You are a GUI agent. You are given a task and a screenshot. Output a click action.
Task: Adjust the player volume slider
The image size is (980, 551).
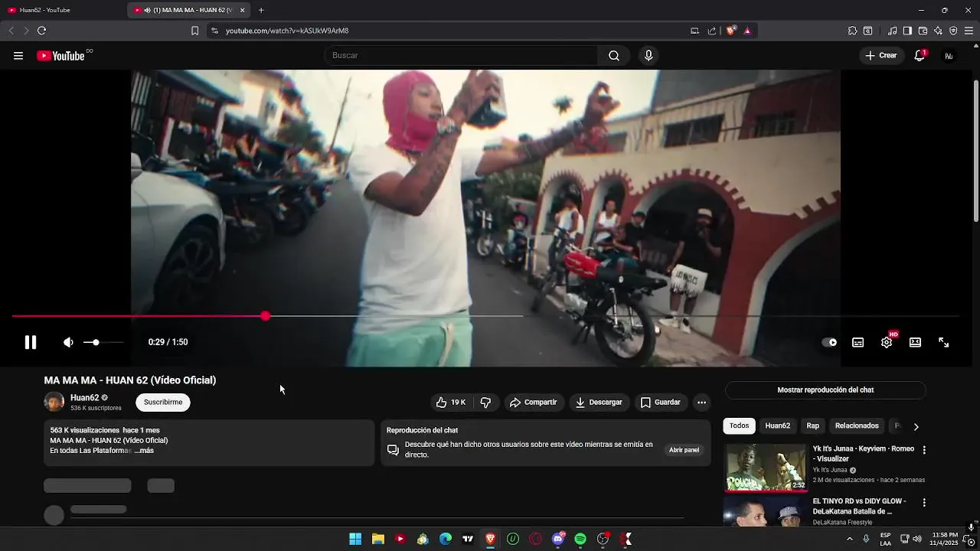(103, 342)
